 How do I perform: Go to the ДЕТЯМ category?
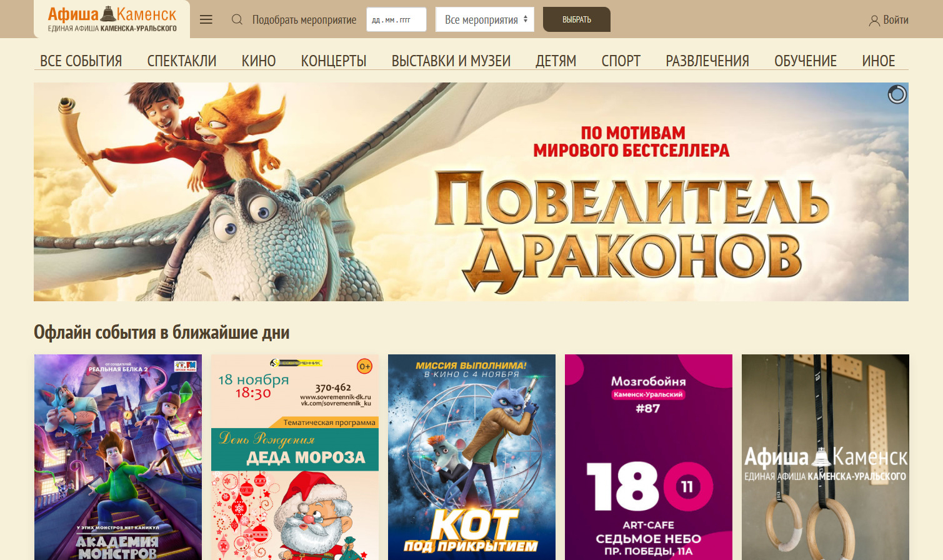coord(556,61)
